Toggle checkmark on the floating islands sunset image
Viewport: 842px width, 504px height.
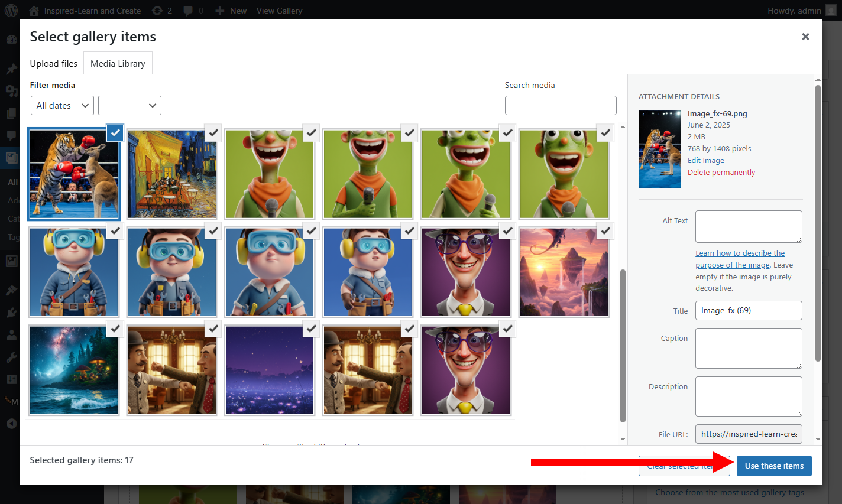[x=605, y=231]
